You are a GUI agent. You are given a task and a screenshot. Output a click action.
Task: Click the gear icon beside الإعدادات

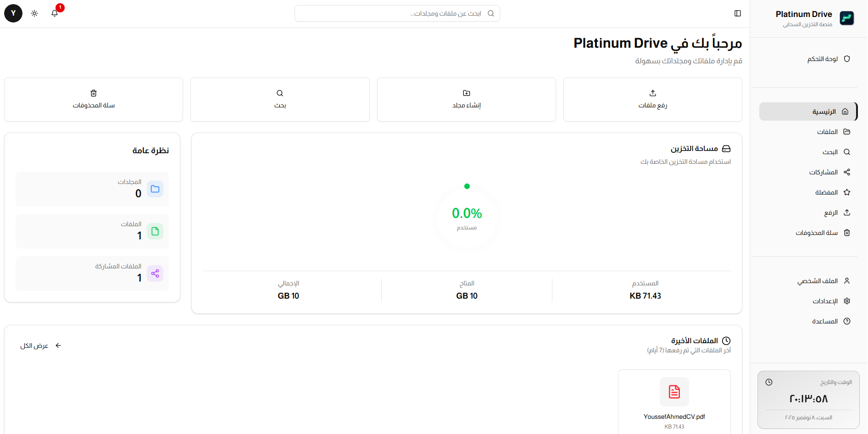tap(847, 301)
